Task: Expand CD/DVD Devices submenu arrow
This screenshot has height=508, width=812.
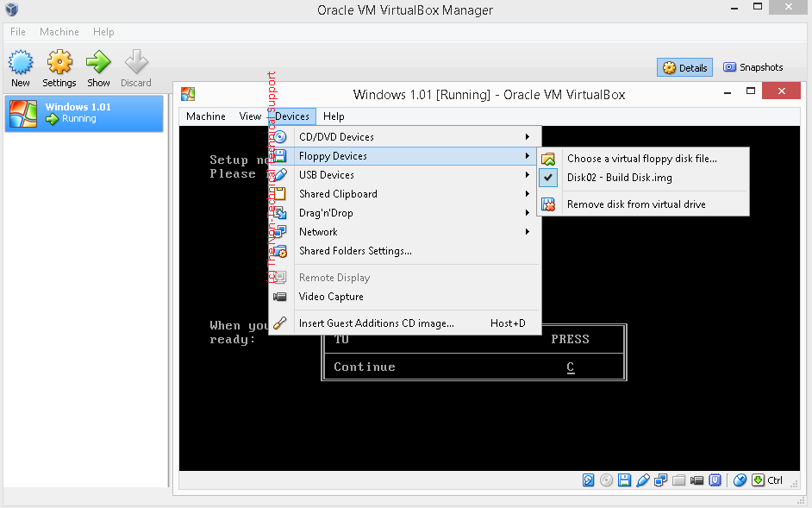Action: (x=528, y=137)
